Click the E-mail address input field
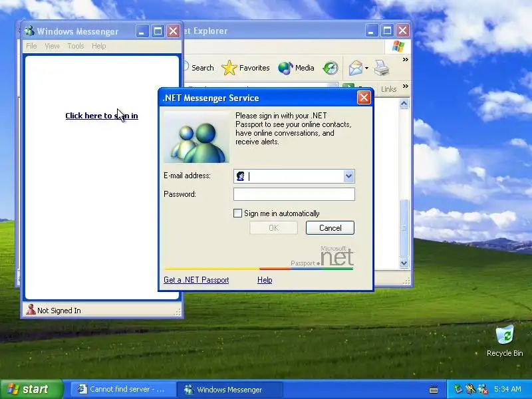 click(294, 176)
